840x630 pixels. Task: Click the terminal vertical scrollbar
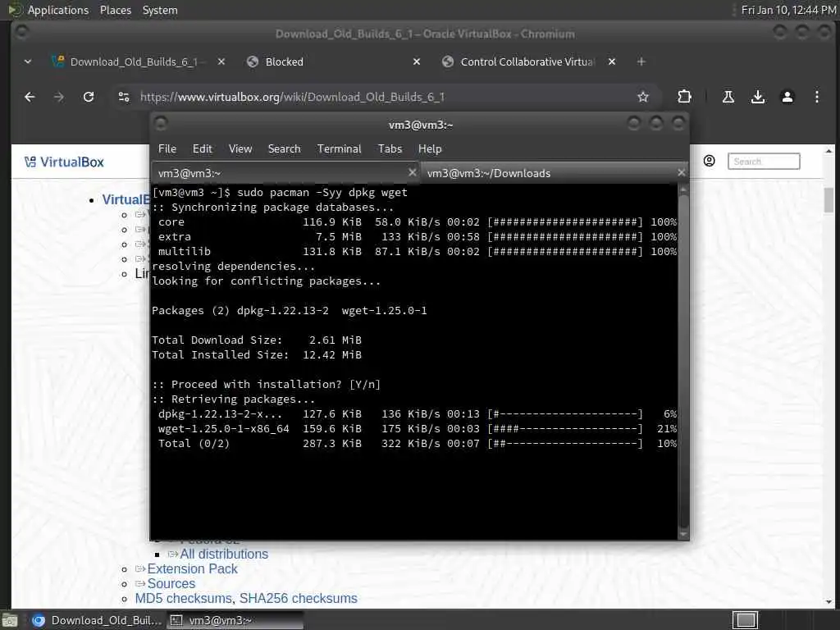(683, 362)
